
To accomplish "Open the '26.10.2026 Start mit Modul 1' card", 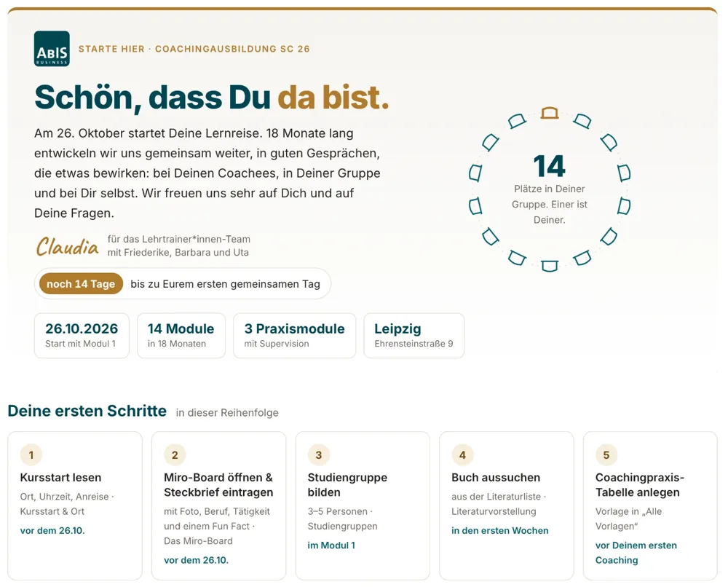I will point(82,335).
